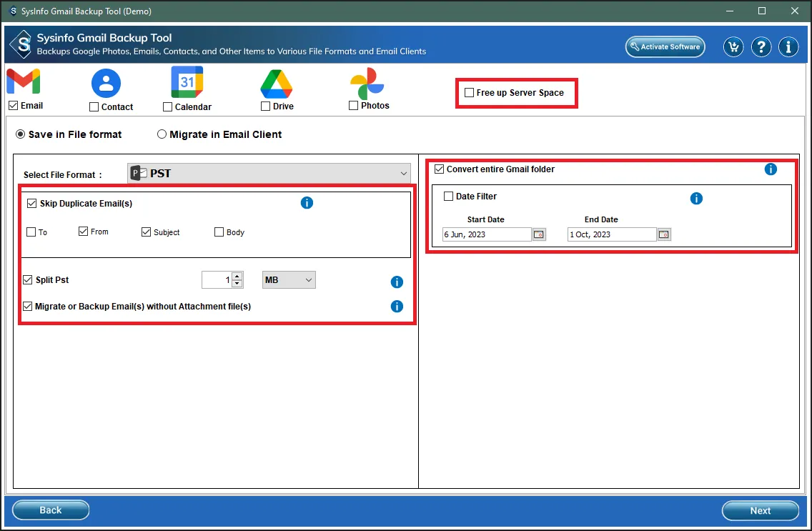Close the Gmail Backup Tool window
The image size is (812, 531).
click(795, 11)
